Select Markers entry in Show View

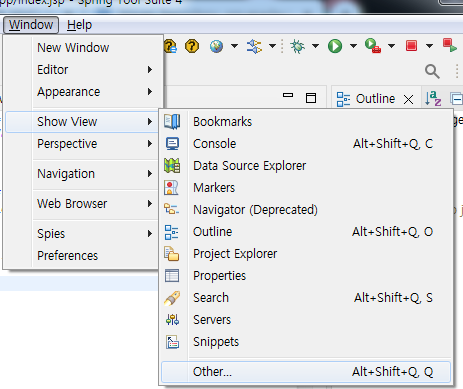pos(214,188)
